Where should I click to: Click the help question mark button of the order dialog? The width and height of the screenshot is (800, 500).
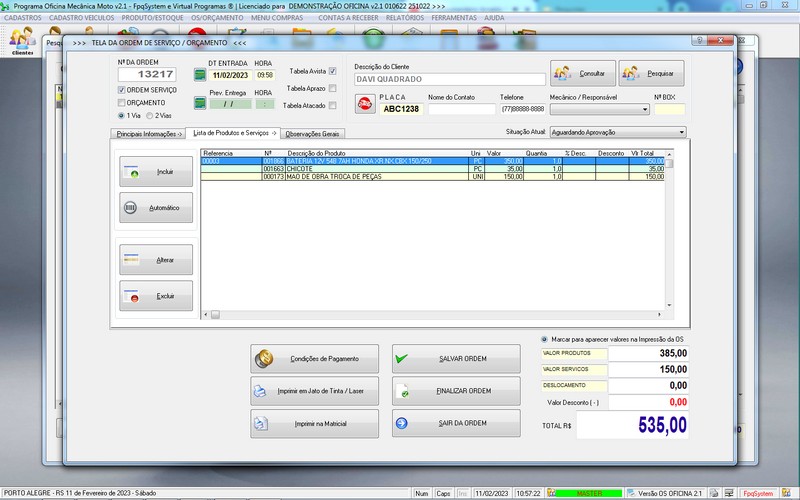click(699, 40)
